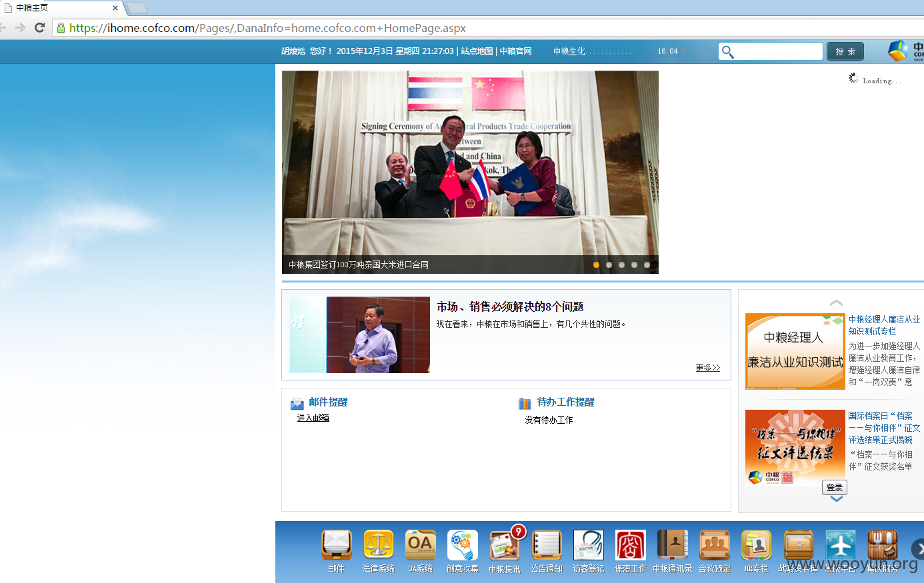Screen dimensions: 924x583
Task: Click the 中粮生化 stock ticker text
Action: click(569, 51)
